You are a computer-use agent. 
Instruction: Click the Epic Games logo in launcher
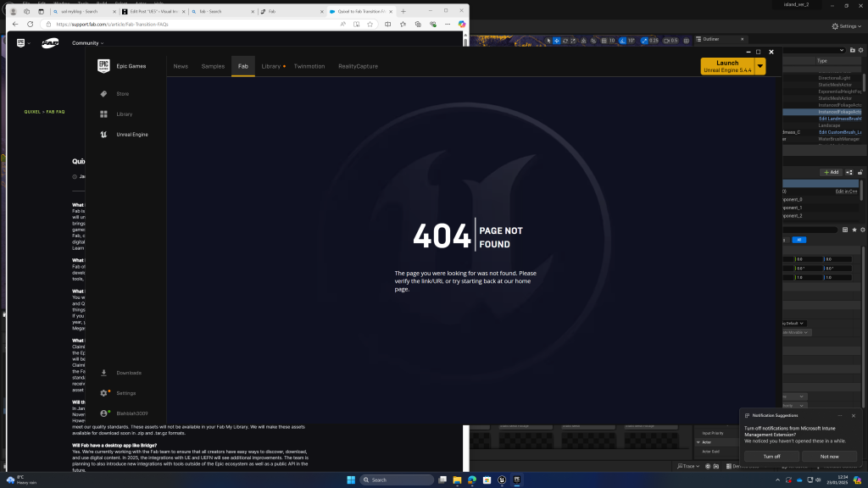tap(103, 66)
